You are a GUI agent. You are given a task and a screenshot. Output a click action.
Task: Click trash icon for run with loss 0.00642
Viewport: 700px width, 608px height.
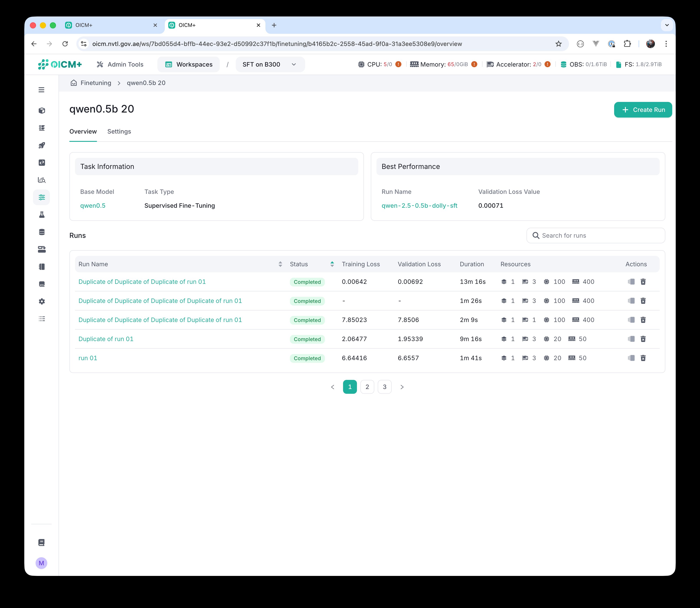pos(643,282)
